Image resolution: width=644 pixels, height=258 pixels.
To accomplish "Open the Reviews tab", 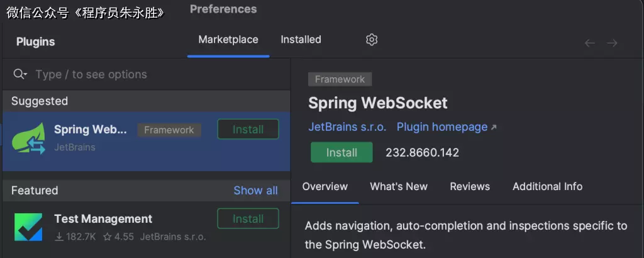I will [x=470, y=186].
